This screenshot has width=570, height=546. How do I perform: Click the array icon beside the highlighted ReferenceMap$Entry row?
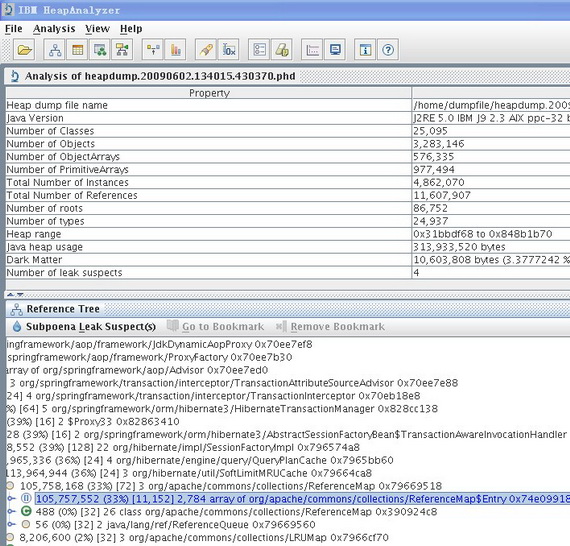pyautogui.click(x=26, y=498)
